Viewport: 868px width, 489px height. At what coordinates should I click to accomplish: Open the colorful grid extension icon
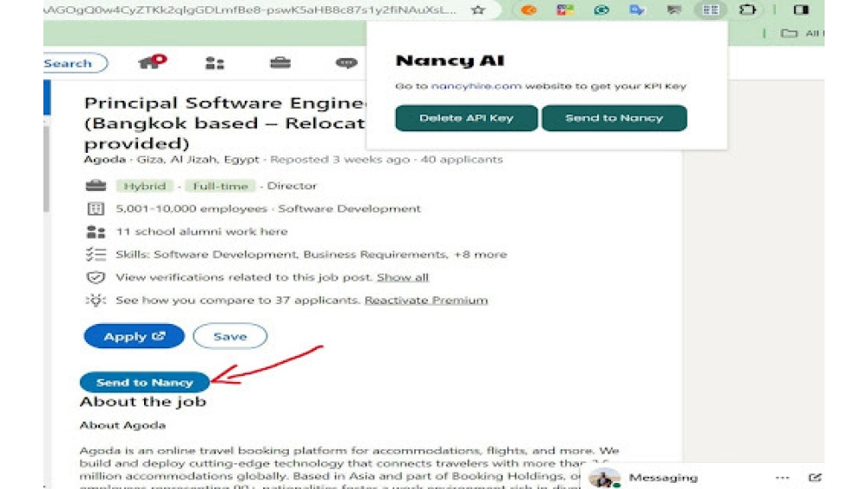click(x=565, y=10)
